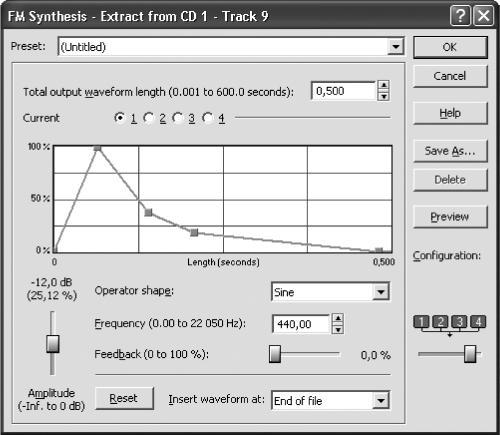The image size is (500, 435).
Task: Click operator 2 box in Configuration diagram
Action: tap(440, 322)
